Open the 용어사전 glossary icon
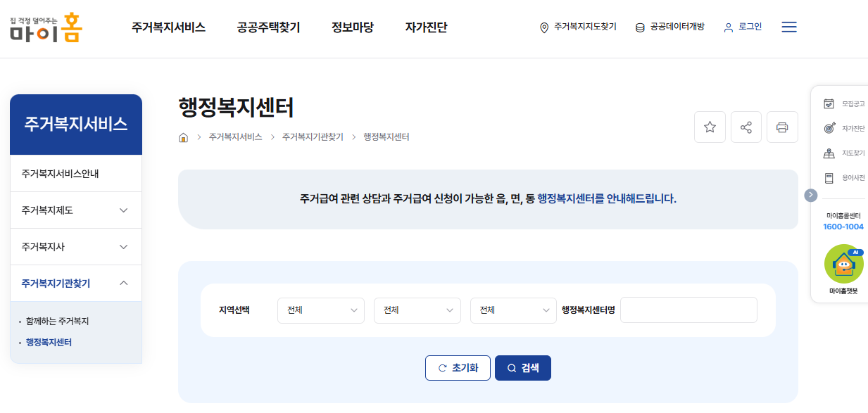868x413 pixels. [x=828, y=177]
